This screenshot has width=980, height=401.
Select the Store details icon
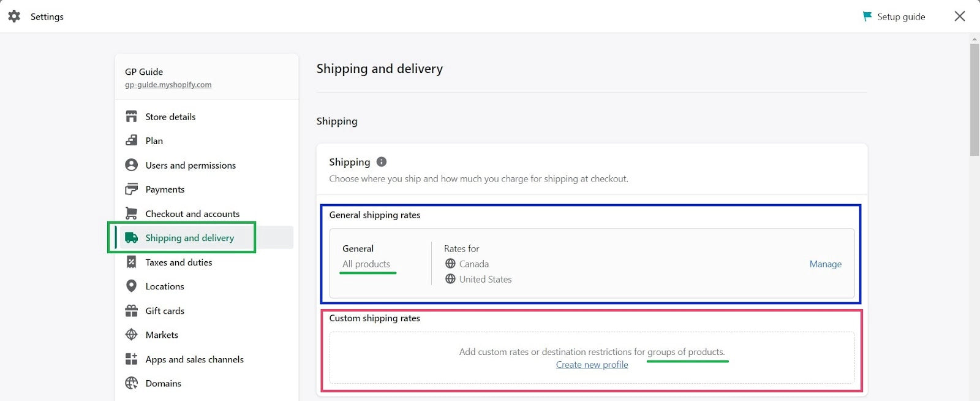click(x=131, y=116)
